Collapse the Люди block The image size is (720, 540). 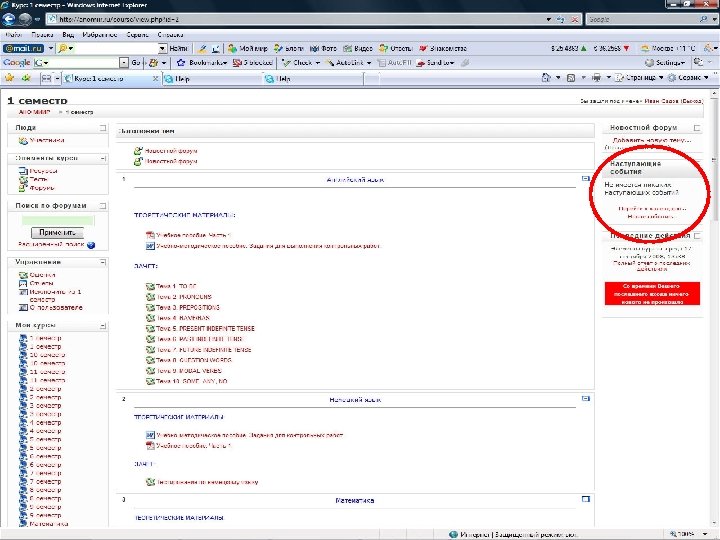[103, 127]
